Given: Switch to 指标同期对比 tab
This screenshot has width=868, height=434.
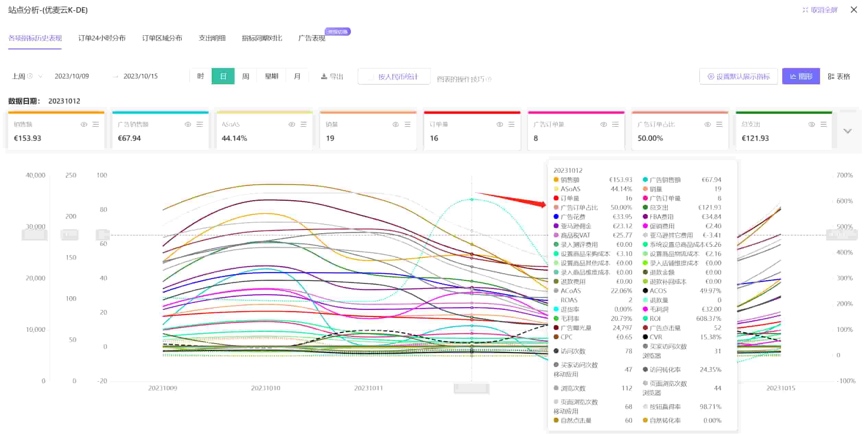Looking at the screenshot, I should click(262, 38).
